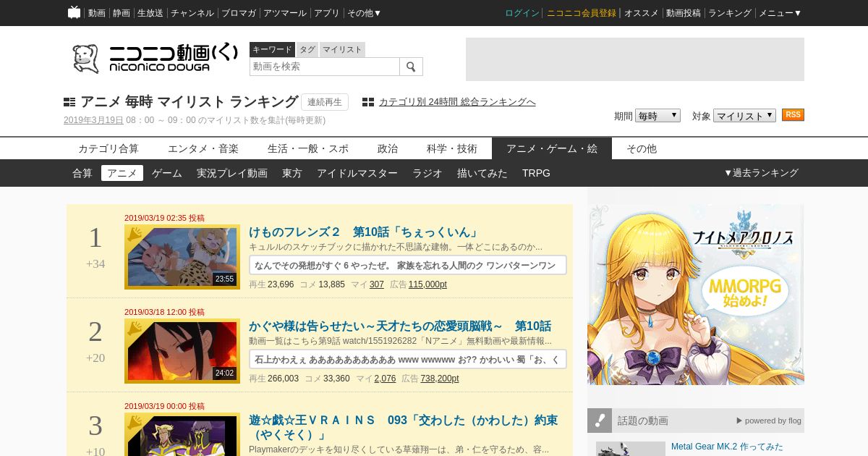
Task: Open the その他 category tab
Action: point(642,148)
